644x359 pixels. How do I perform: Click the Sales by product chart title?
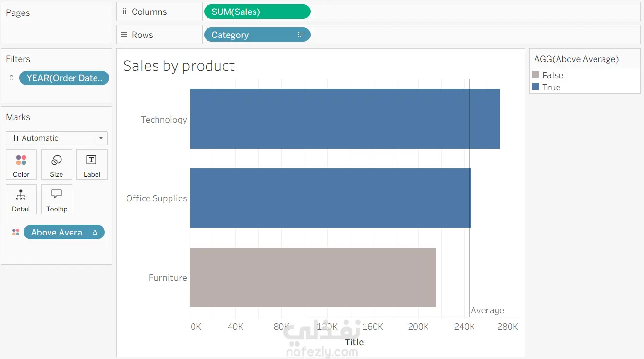[x=179, y=66]
